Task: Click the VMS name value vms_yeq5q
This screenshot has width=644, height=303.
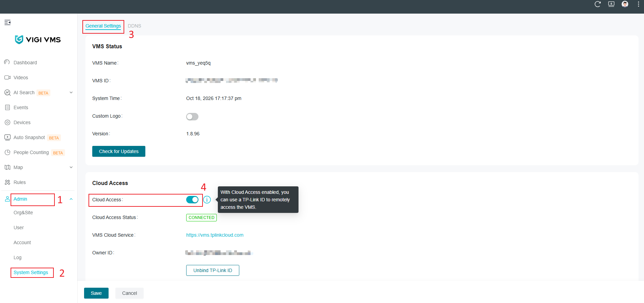Action: tap(198, 63)
